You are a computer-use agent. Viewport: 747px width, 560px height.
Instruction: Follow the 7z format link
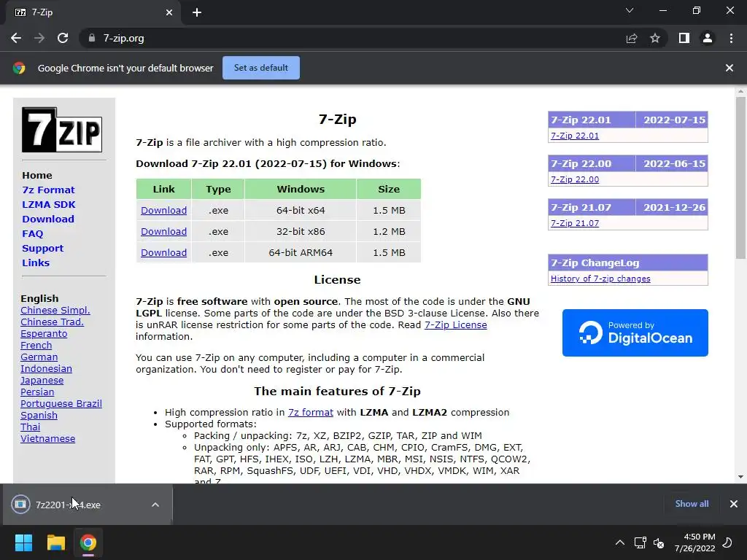click(311, 413)
